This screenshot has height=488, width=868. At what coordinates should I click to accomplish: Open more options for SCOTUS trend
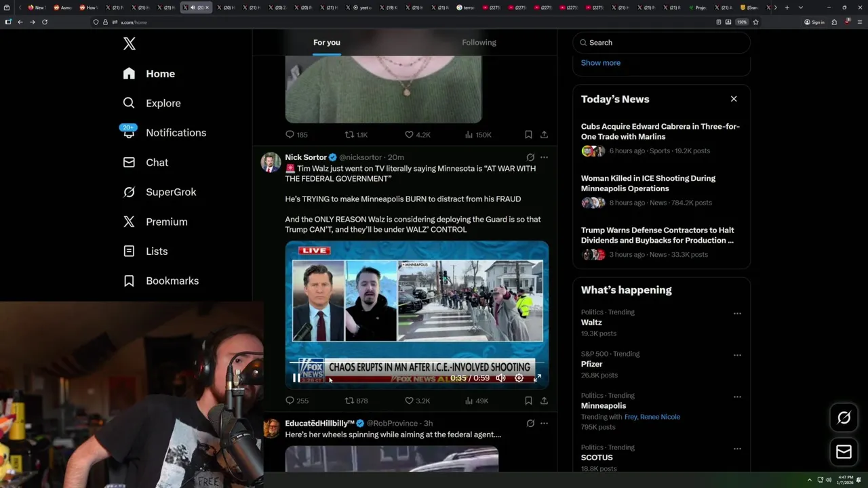coord(737,449)
